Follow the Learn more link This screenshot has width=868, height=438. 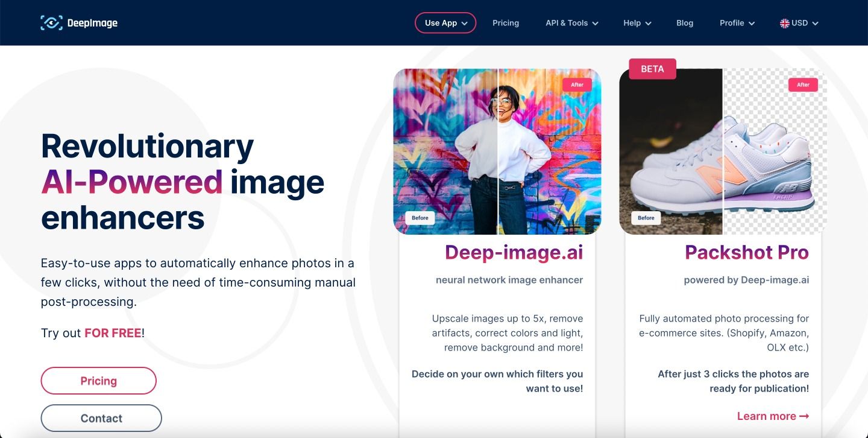coord(773,416)
